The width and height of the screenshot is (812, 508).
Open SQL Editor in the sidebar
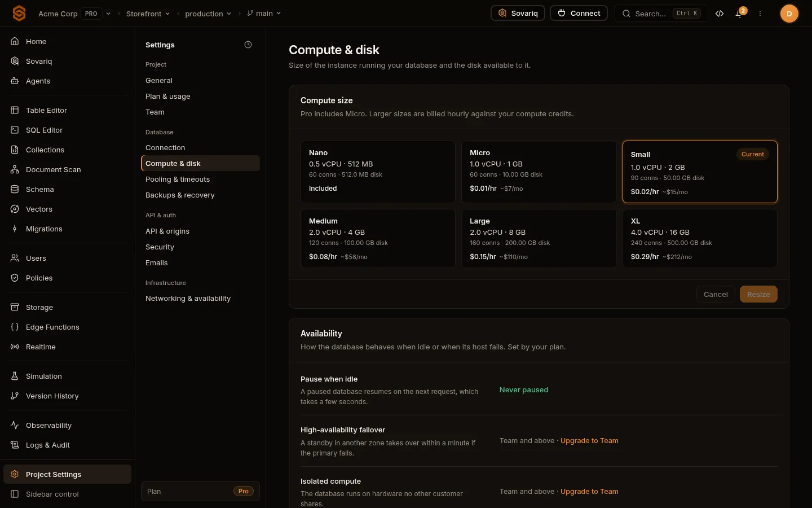click(x=68, y=130)
